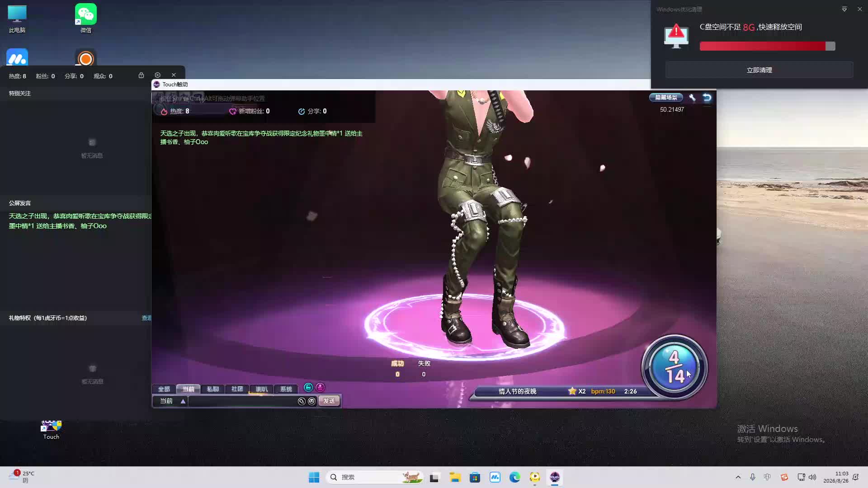Switch to the 喇叭 chat tab
The image size is (868, 488).
coord(261,389)
